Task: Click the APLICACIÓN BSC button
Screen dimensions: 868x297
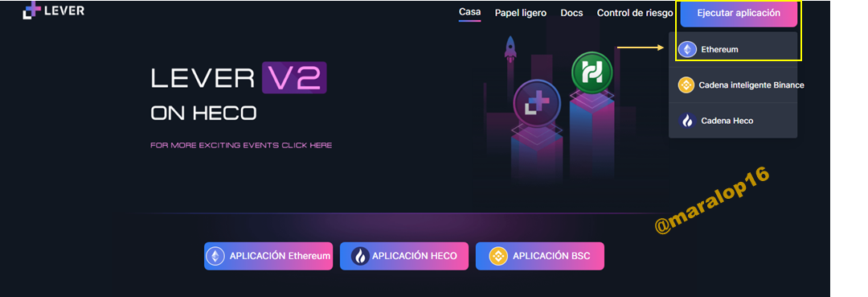Action: coord(540,256)
